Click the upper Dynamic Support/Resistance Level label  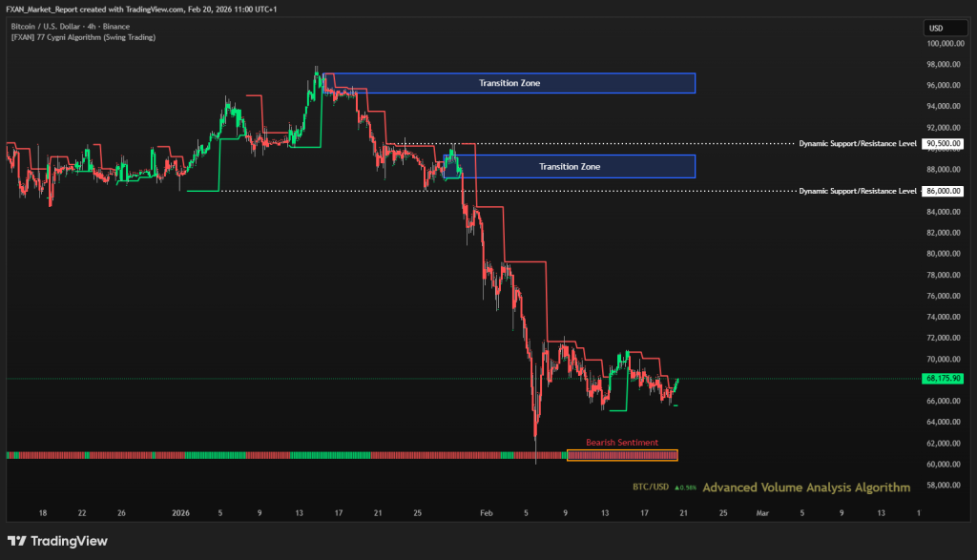tap(857, 144)
